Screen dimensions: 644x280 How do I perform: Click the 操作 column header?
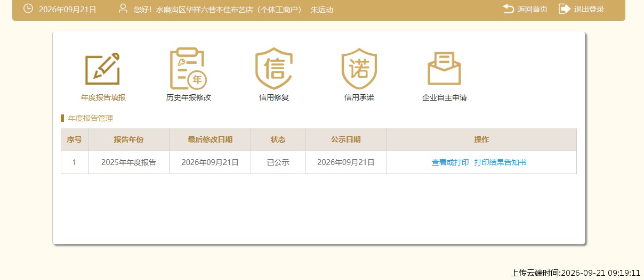(x=481, y=139)
